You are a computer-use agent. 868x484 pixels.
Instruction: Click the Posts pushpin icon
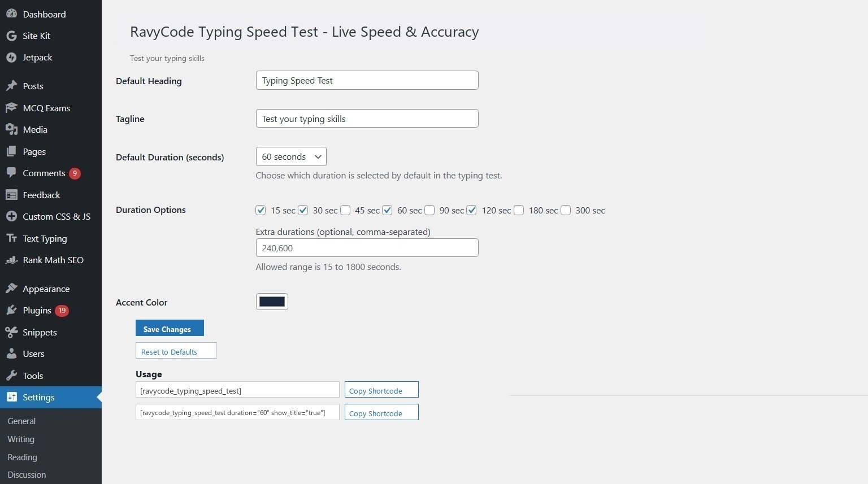11,86
